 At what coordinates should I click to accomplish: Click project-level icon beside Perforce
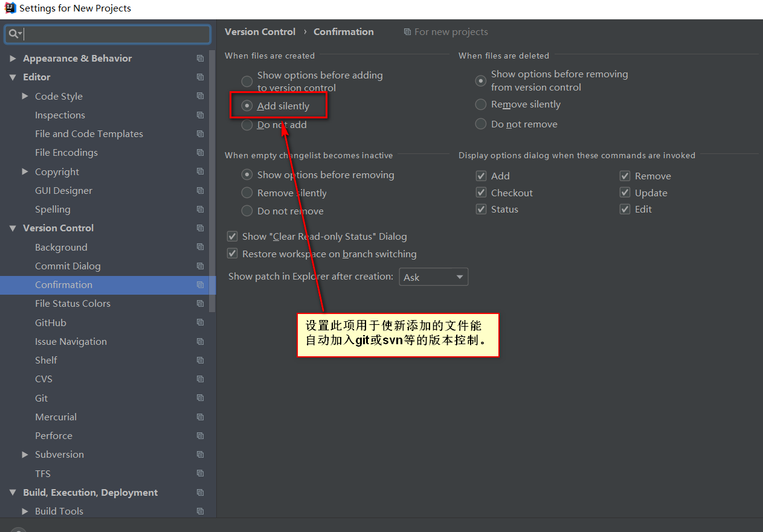200,435
